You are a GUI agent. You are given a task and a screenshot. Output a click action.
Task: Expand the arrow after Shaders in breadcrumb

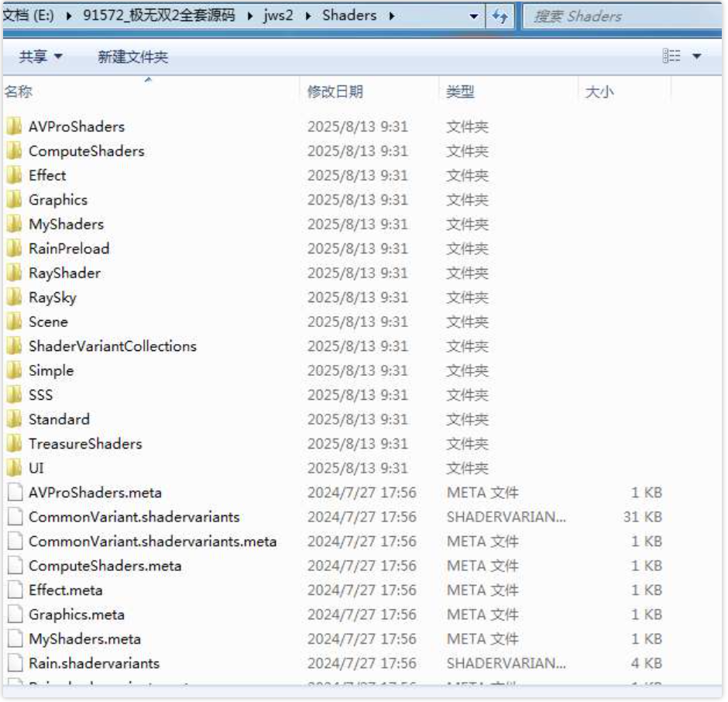(392, 15)
